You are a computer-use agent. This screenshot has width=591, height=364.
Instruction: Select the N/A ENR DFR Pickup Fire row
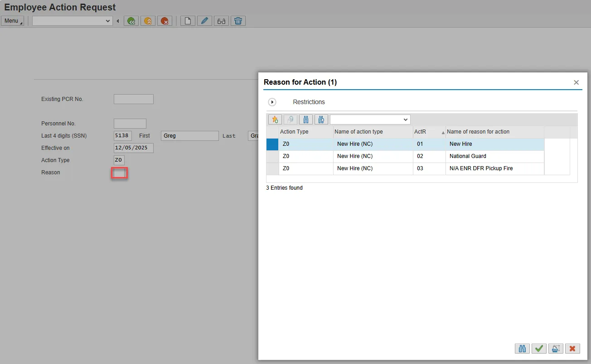(x=480, y=168)
